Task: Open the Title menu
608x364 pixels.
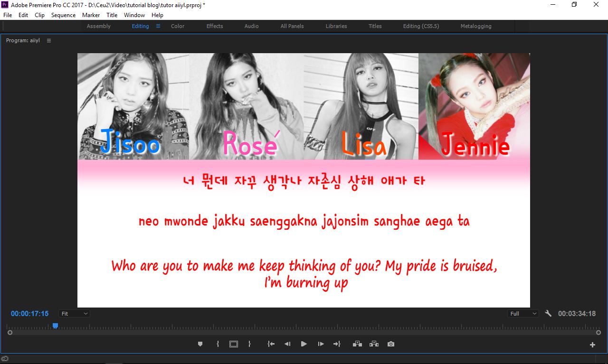Action: point(112,15)
